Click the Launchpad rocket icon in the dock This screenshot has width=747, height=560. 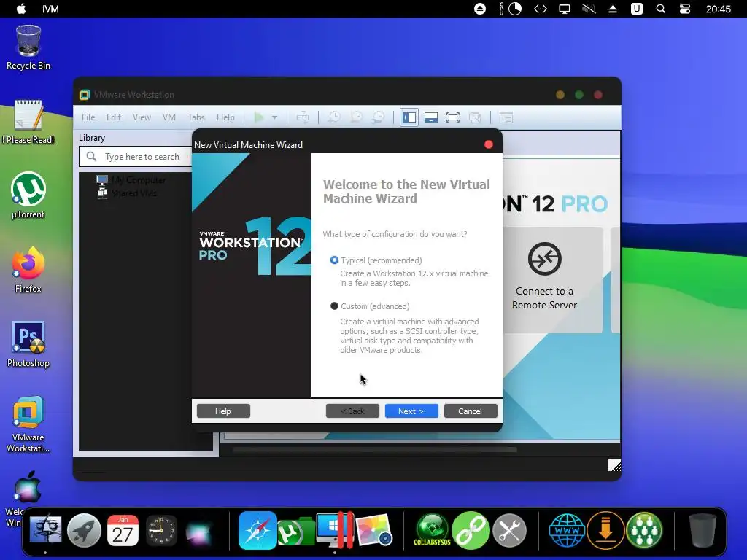point(84,529)
